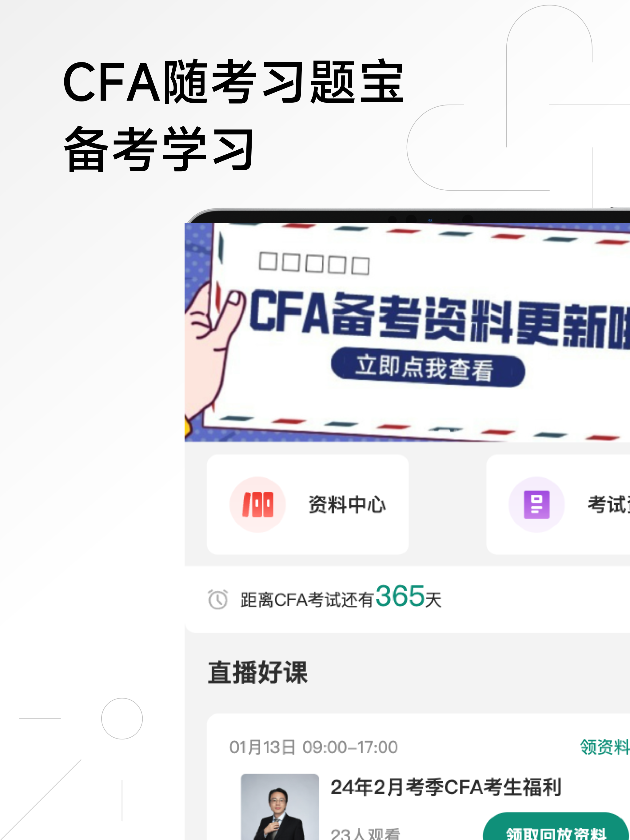Open the instructor photo thumbnail
630x840 pixels.
pos(280,806)
